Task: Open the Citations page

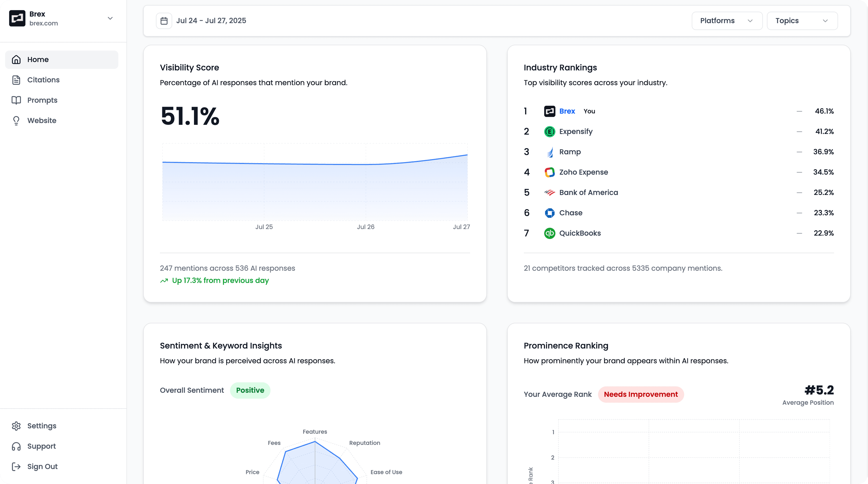Action: pyautogui.click(x=62, y=80)
